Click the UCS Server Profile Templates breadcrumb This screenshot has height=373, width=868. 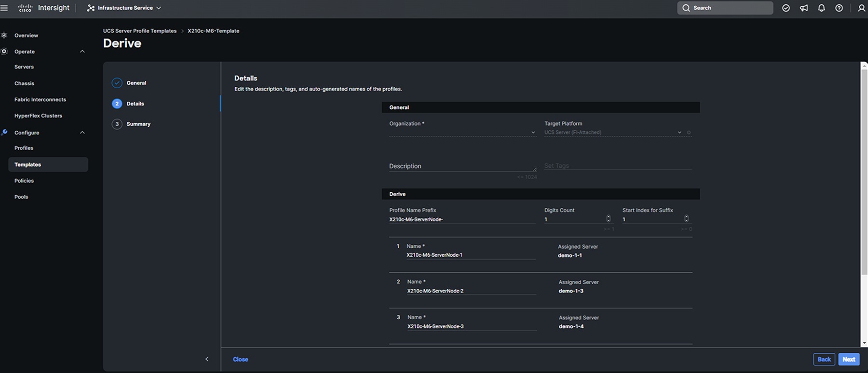pyautogui.click(x=140, y=31)
